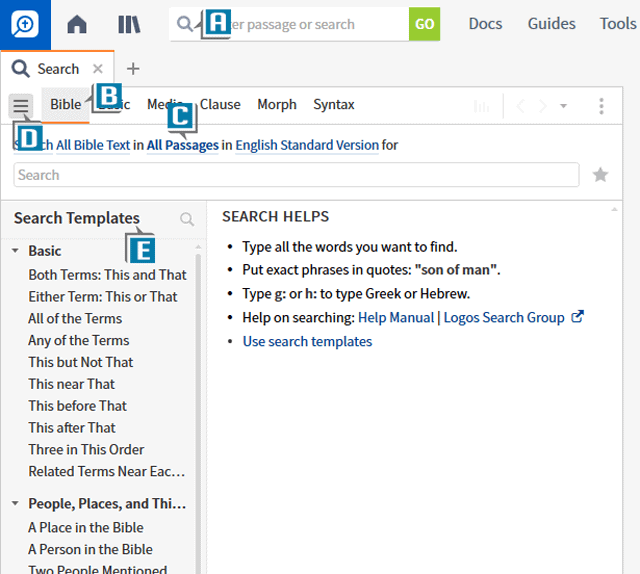Close the Search tab
Image resolution: width=640 pixels, height=574 pixels.
[x=97, y=69]
